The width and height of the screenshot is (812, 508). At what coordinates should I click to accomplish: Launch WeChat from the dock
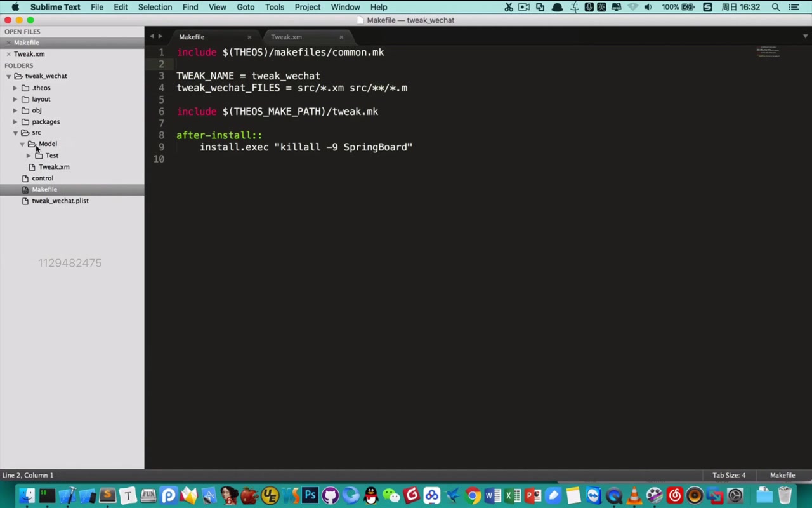(391, 496)
